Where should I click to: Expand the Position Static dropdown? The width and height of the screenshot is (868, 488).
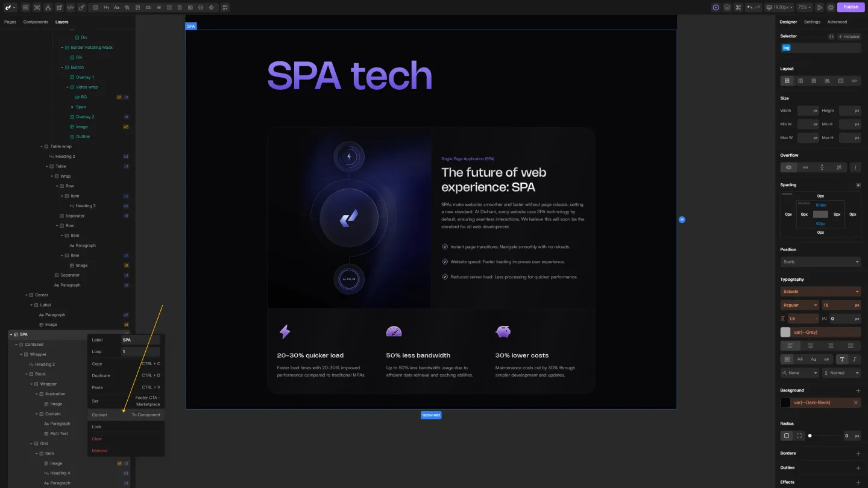pos(820,261)
